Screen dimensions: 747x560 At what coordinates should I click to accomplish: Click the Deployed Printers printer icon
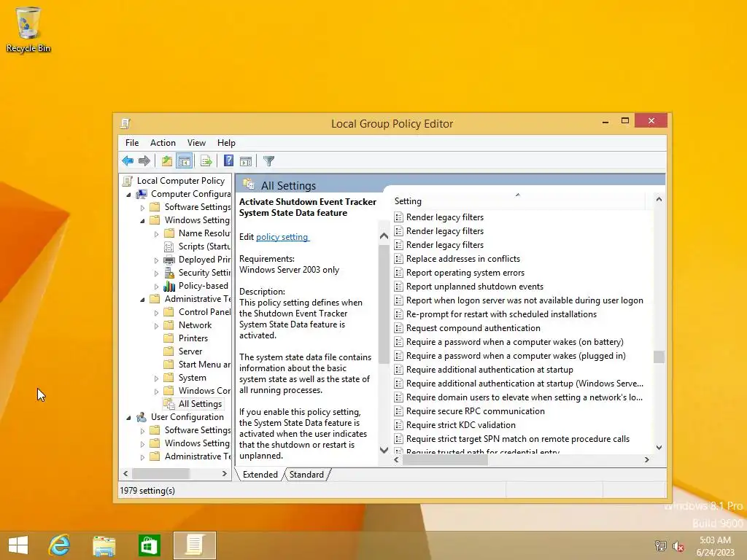(169, 260)
